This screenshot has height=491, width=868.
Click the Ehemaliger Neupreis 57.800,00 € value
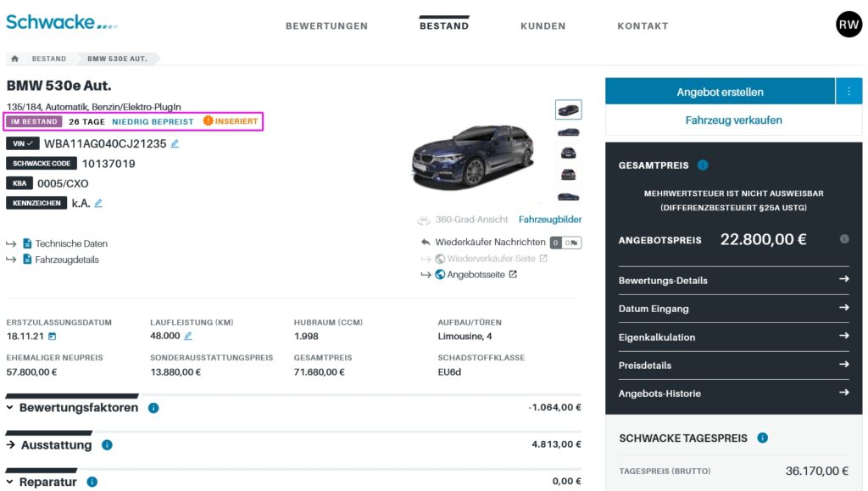pos(31,372)
